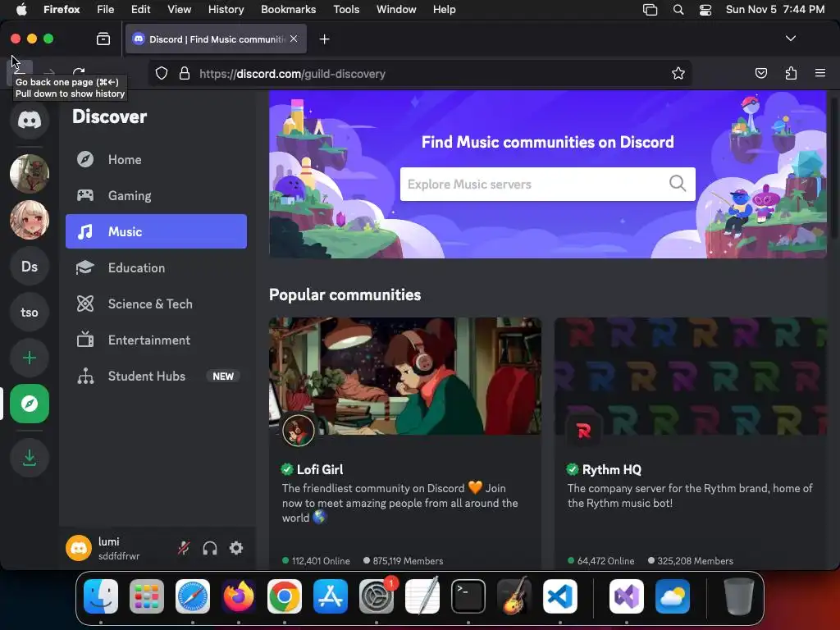Screen dimensions: 840x630
Task: Select the Education category
Action: click(x=156, y=268)
